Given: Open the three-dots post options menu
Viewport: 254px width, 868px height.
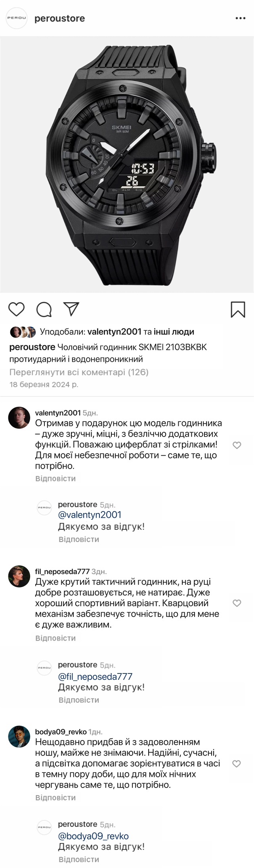Looking at the screenshot, I should click(241, 19).
